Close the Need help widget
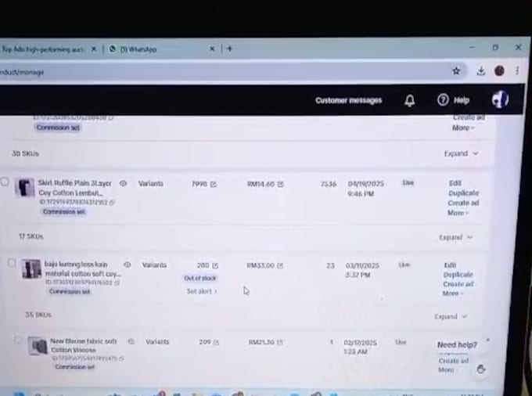Image resolution: width=532 pixels, height=396 pixels. (488, 340)
